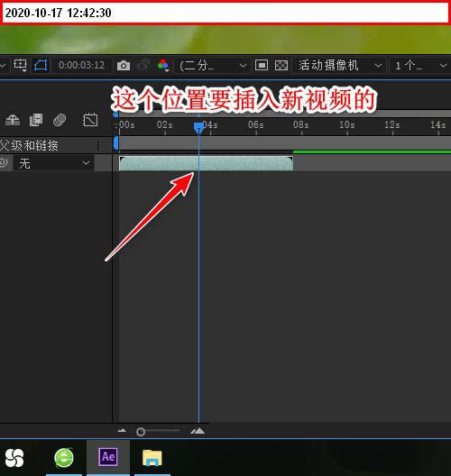Enable the Motion Blur icon
Screen dimensions: 451x476
tap(60, 120)
